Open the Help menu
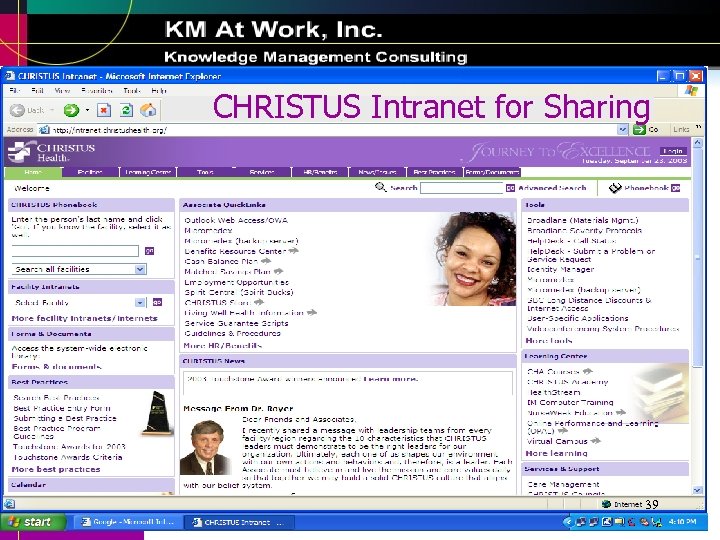720x540 pixels. (159, 90)
